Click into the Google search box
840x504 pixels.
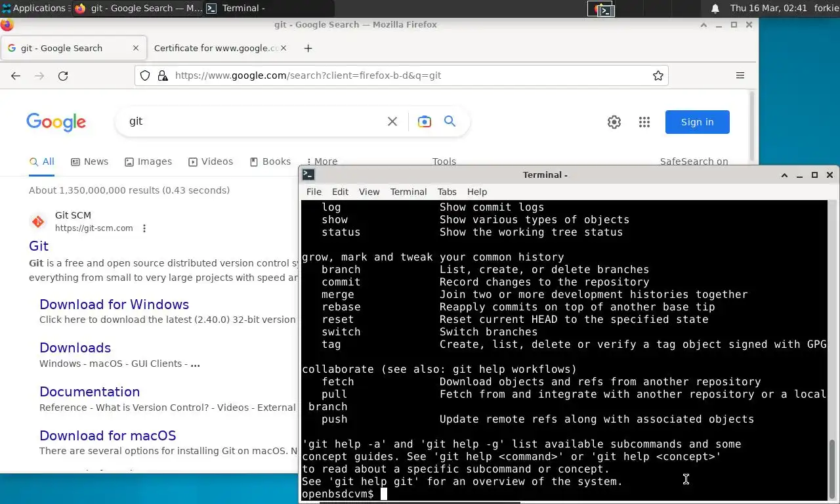tap(256, 121)
